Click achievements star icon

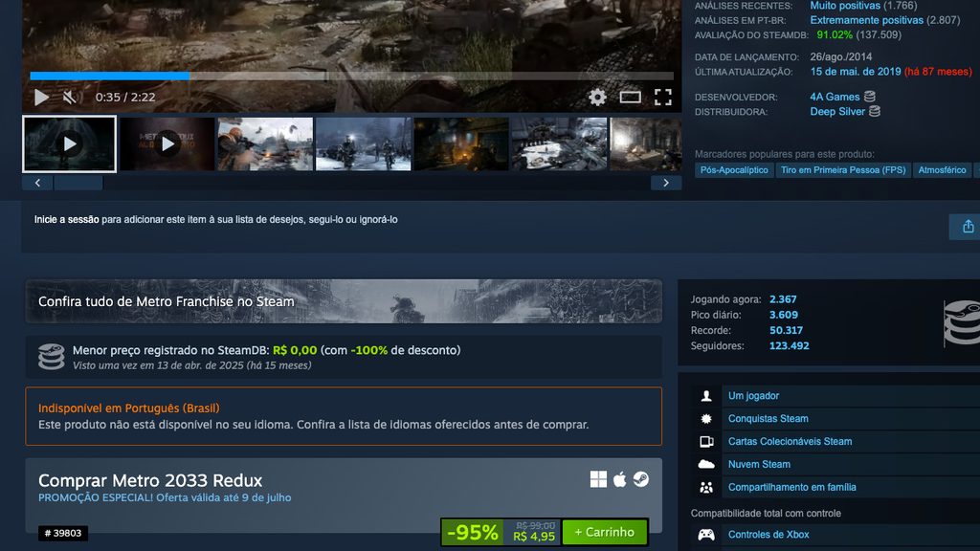[706, 419]
